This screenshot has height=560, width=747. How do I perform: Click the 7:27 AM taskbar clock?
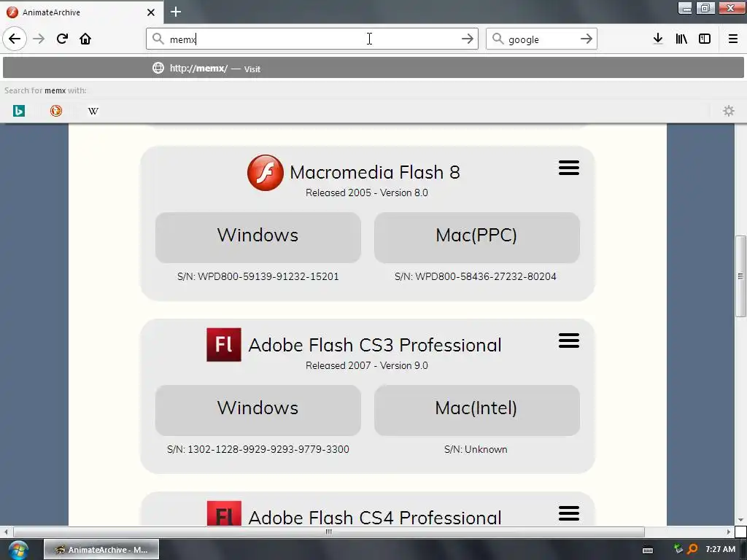tap(720, 549)
